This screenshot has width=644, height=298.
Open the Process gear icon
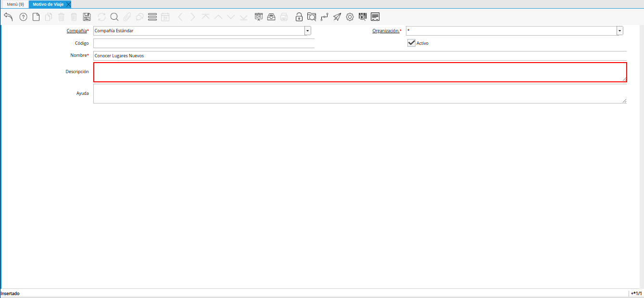(350, 17)
